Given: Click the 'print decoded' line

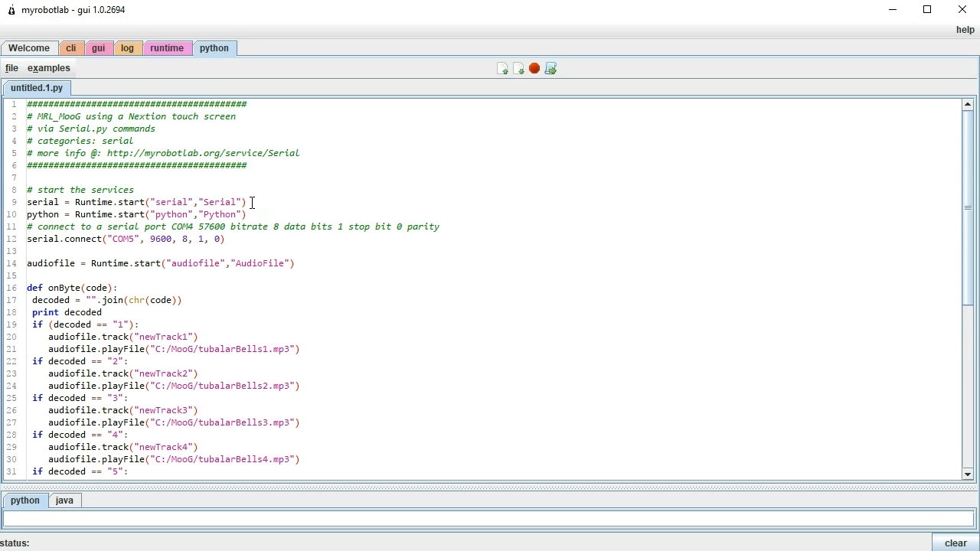Looking at the screenshot, I should (x=67, y=312).
